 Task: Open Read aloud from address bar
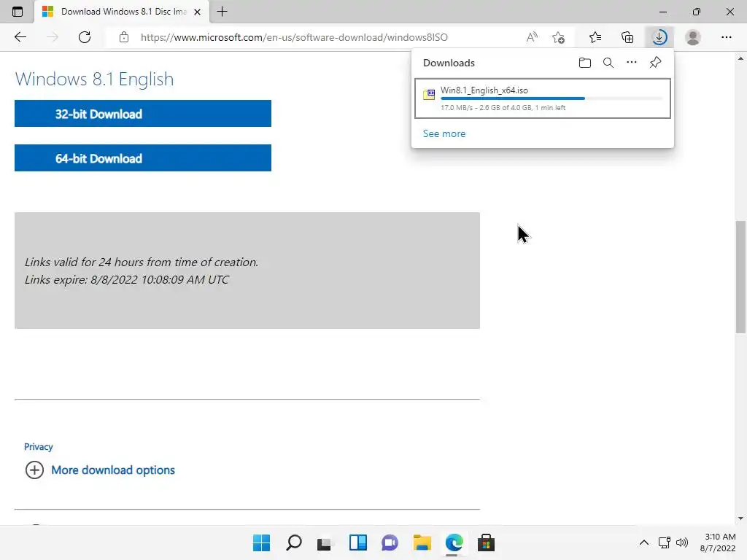[x=532, y=37]
